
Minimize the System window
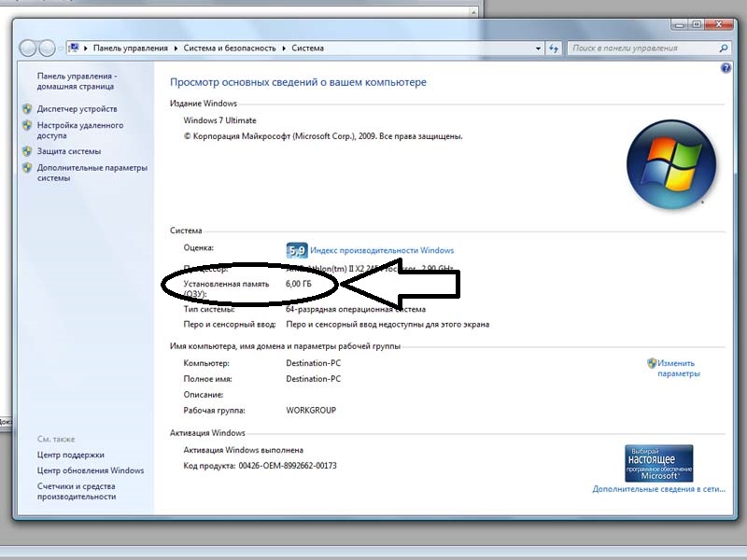680,24
